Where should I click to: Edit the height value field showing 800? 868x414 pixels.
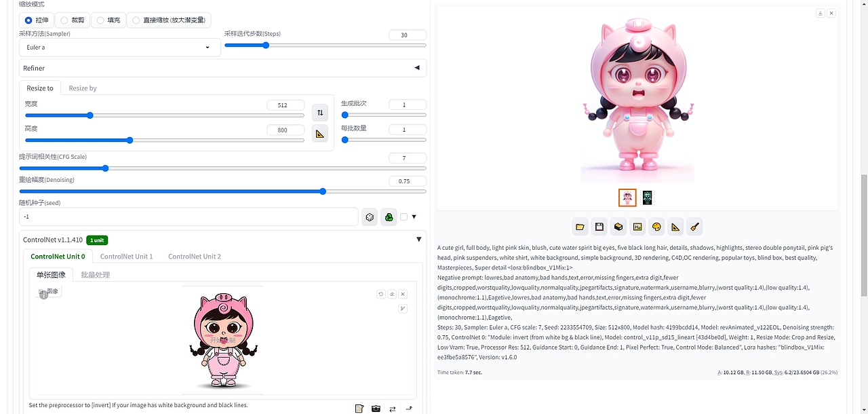285,130
